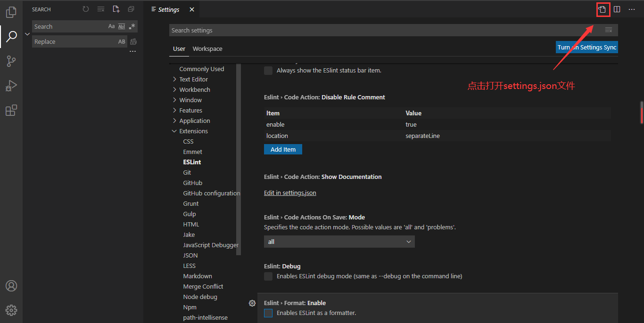Image resolution: width=644 pixels, height=323 pixels.
Task: Disable Enables ESLint as a formatter
Action: point(268,313)
